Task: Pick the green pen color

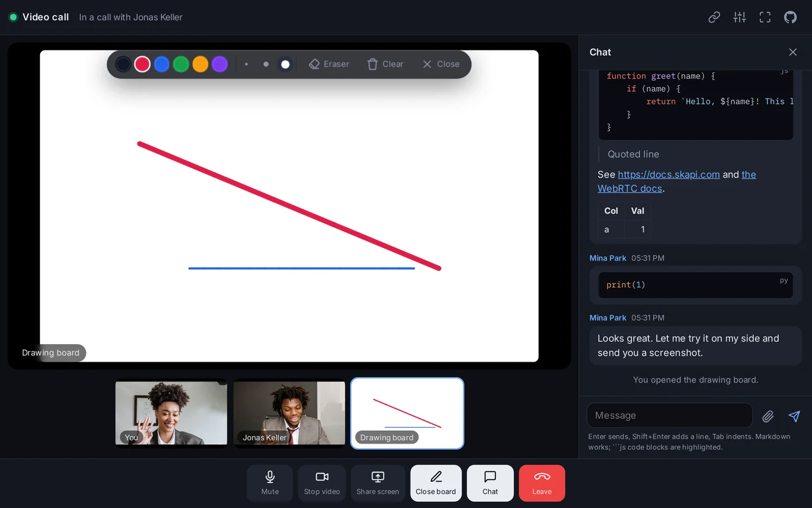Action: click(x=181, y=64)
